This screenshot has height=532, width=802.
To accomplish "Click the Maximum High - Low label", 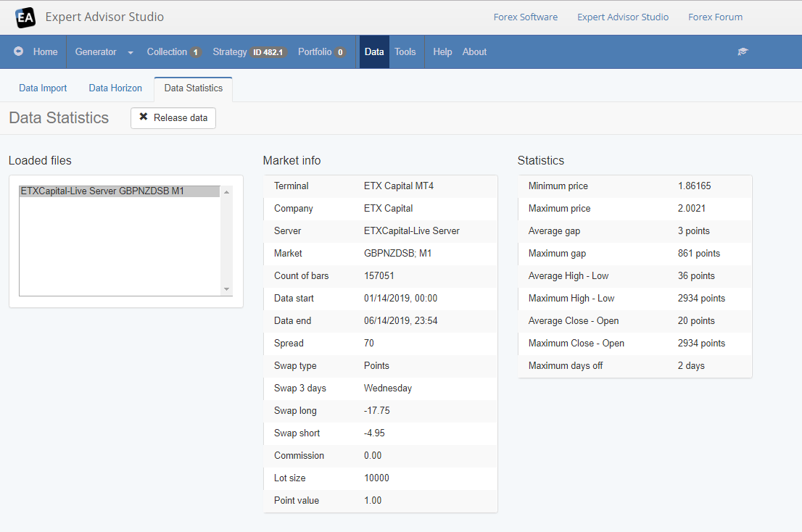I will pos(571,299).
